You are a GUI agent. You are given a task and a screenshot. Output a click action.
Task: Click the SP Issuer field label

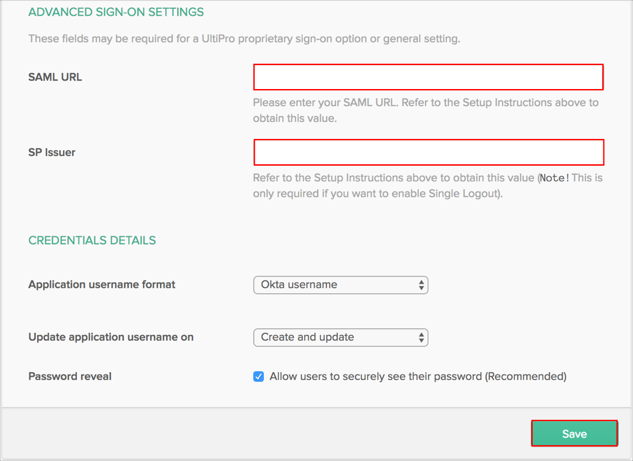point(52,153)
